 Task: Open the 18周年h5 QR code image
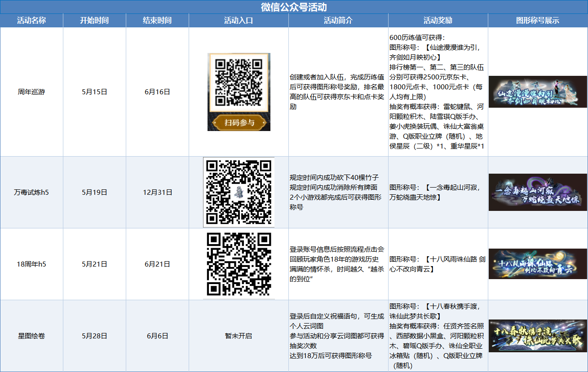[x=239, y=264]
